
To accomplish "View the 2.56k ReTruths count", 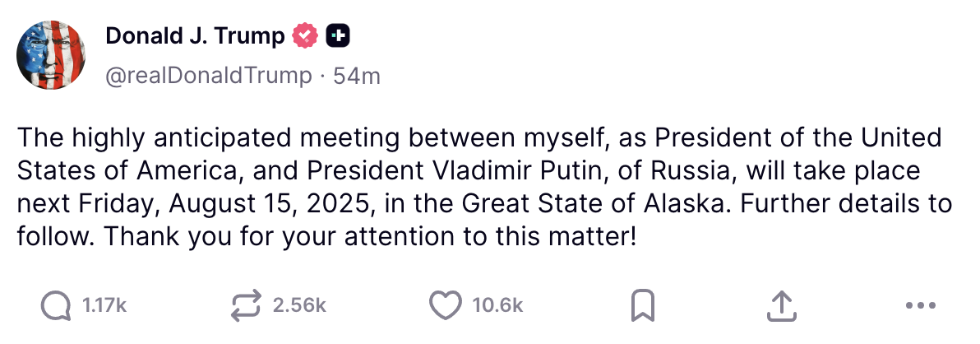I will coord(299,306).
